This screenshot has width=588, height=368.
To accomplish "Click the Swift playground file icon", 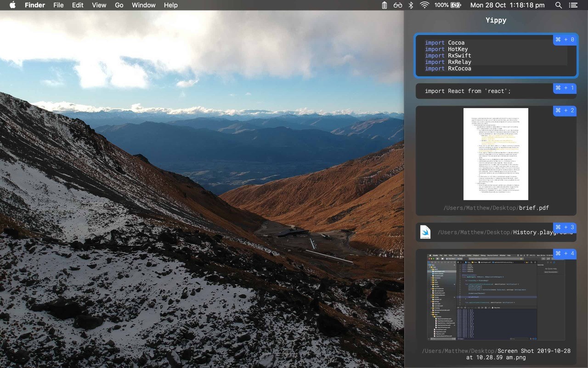I will [425, 232].
